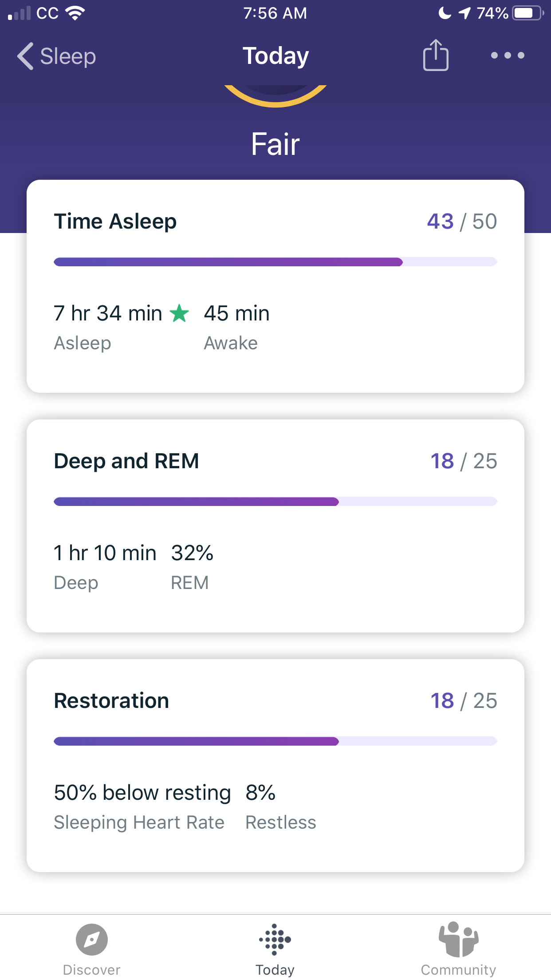Tap the Wi-Fi status indicator

click(x=75, y=13)
